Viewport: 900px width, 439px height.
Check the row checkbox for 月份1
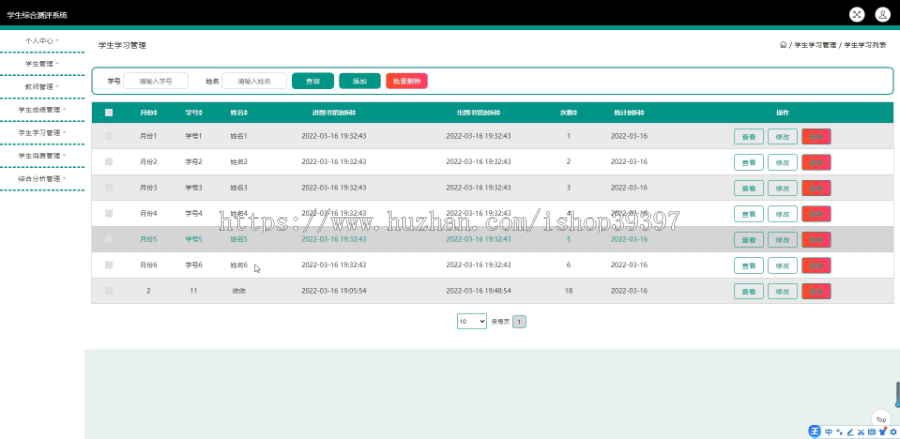(x=109, y=136)
